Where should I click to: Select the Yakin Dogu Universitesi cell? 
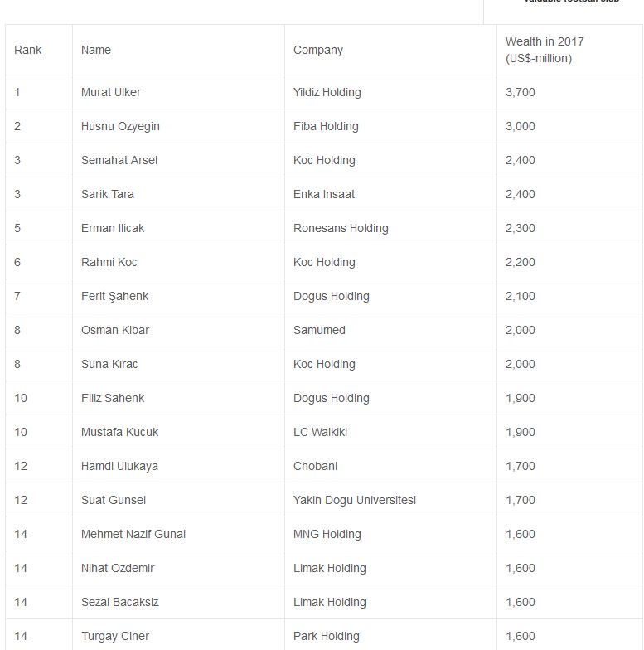(x=355, y=500)
